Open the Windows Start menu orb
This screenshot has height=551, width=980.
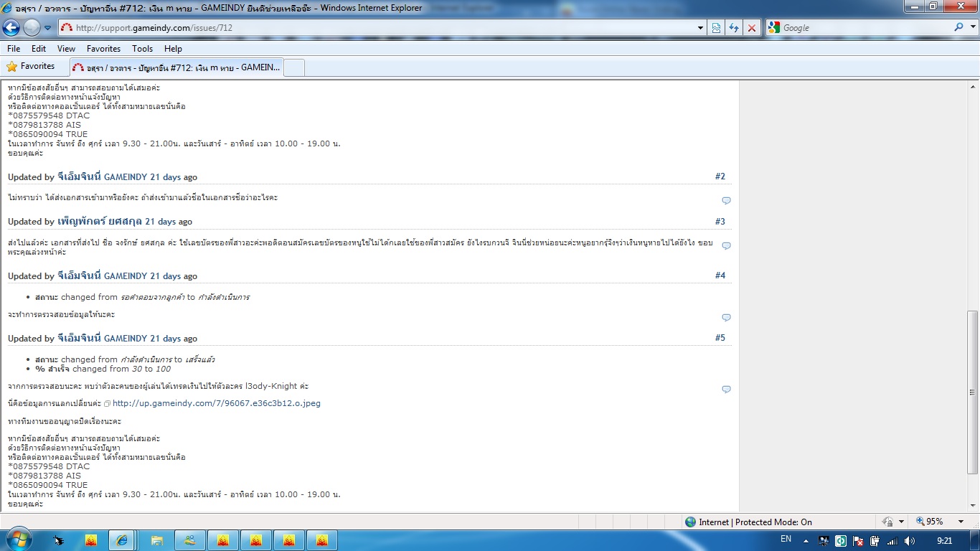pyautogui.click(x=20, y=540)
